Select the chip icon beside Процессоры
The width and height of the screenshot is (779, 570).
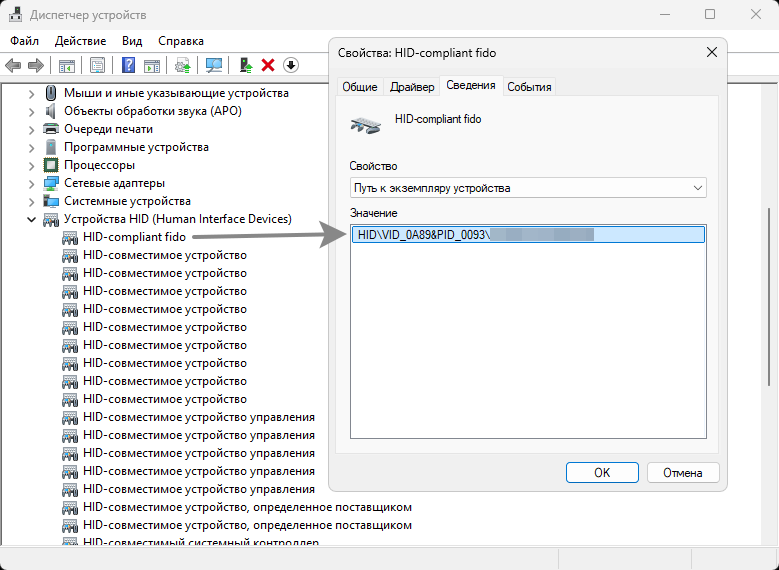tap(51, 165)
